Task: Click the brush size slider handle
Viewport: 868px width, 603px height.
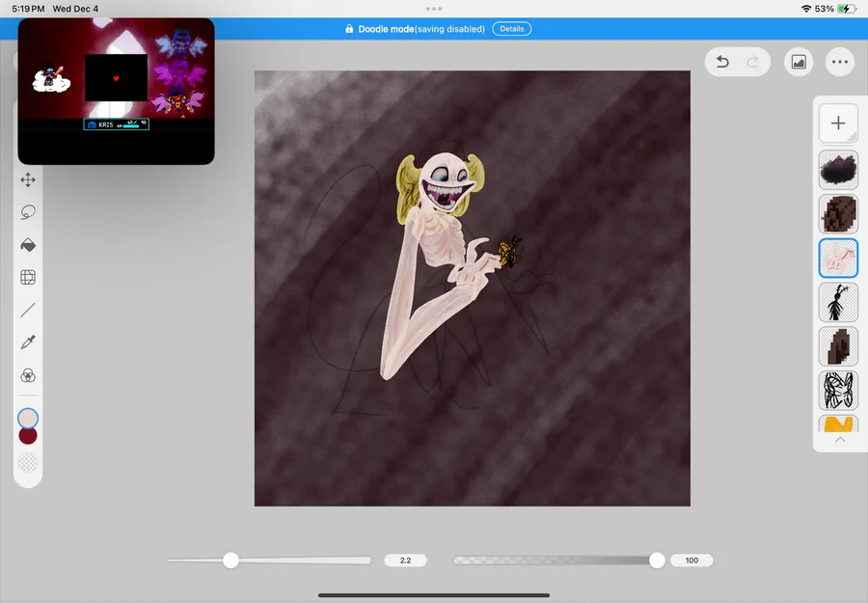Action: pos(231,561)
